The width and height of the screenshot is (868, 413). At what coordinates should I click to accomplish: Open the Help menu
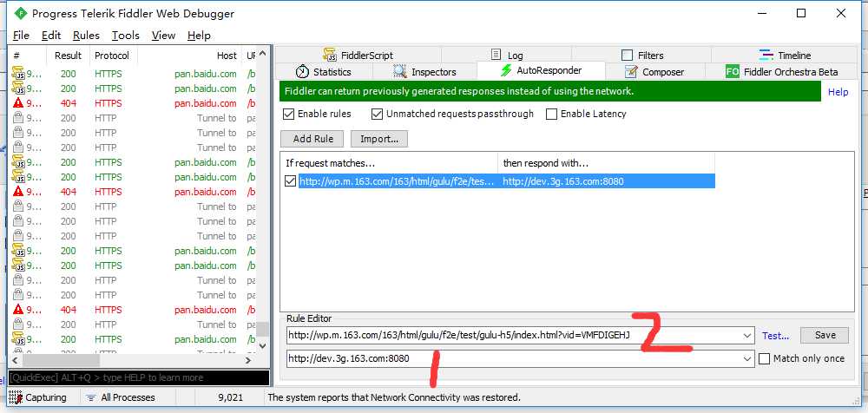click(199, 36)
